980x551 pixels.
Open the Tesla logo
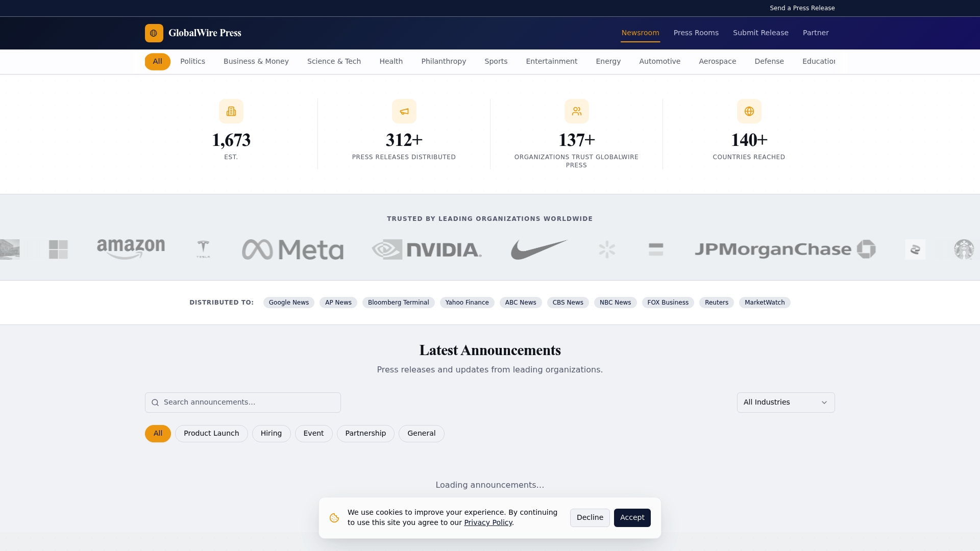click(x=203, y=249)
